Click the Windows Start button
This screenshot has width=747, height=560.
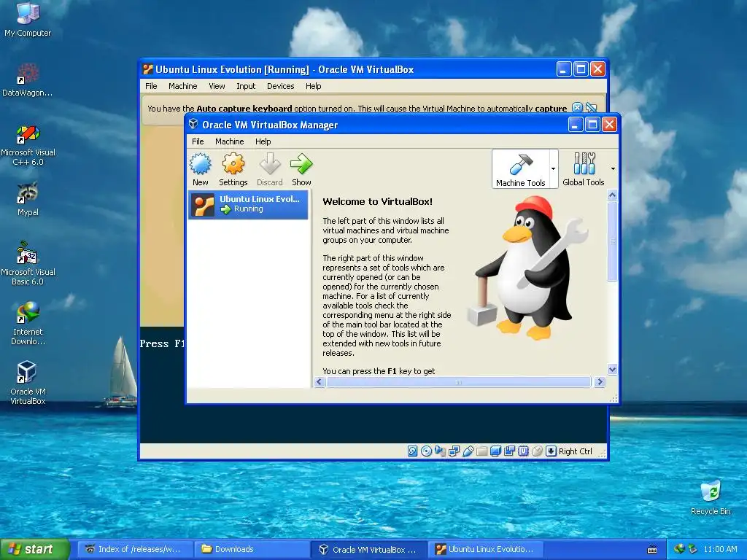[34, 549]
